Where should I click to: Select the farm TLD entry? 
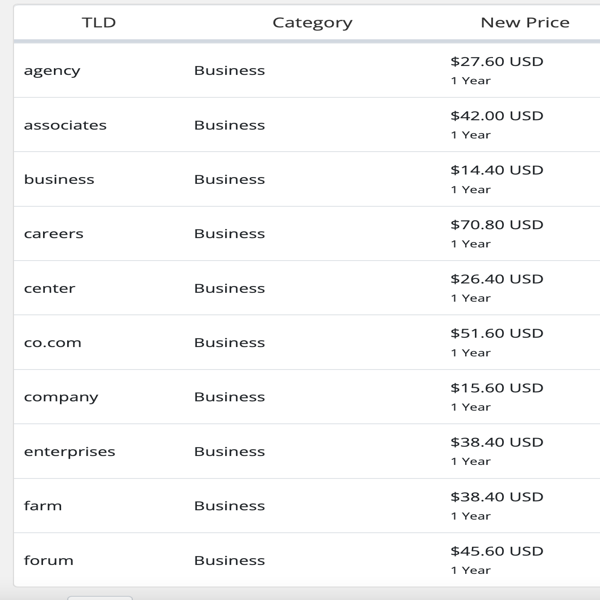point(42,505)
